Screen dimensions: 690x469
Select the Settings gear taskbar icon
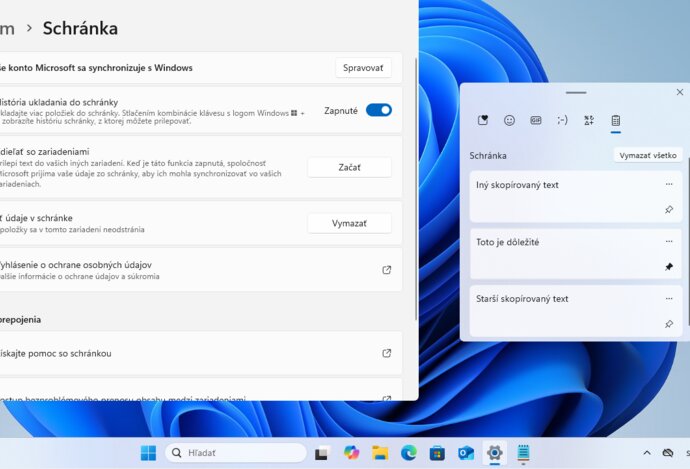tap(495, 453)
